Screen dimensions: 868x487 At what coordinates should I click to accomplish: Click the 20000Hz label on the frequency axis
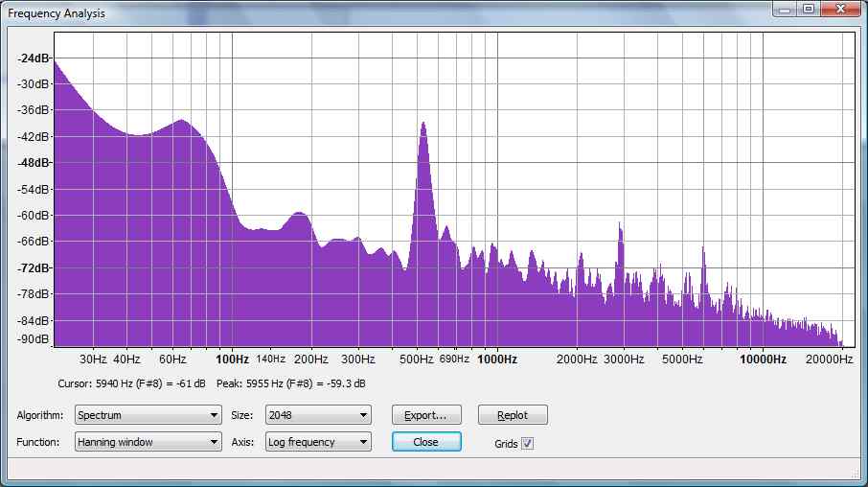coord(829,359)
